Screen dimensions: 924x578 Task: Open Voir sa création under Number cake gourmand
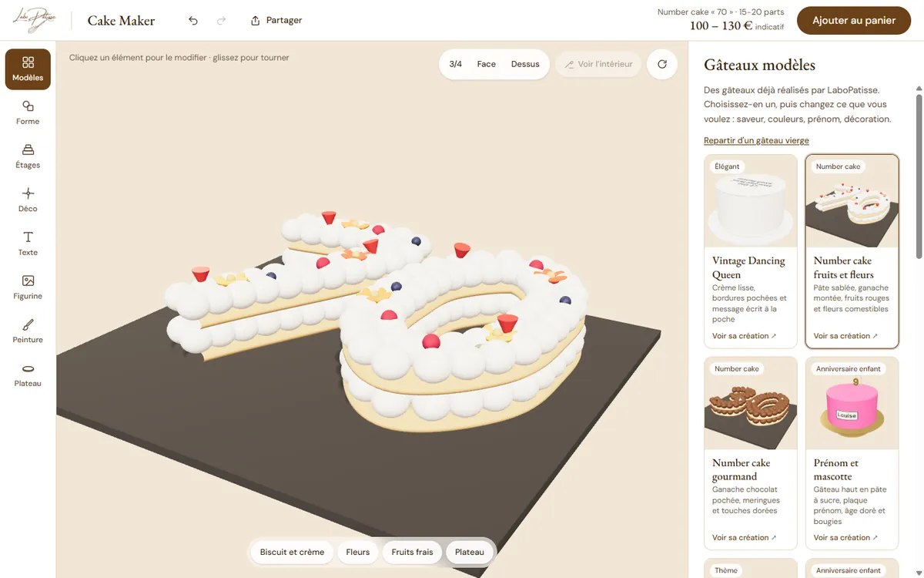click(x=745, y=538)
